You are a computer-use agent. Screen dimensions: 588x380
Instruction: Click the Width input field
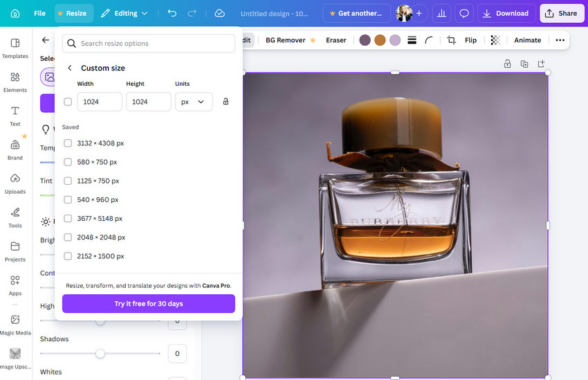pyautogui.click(x=100, y=102)
